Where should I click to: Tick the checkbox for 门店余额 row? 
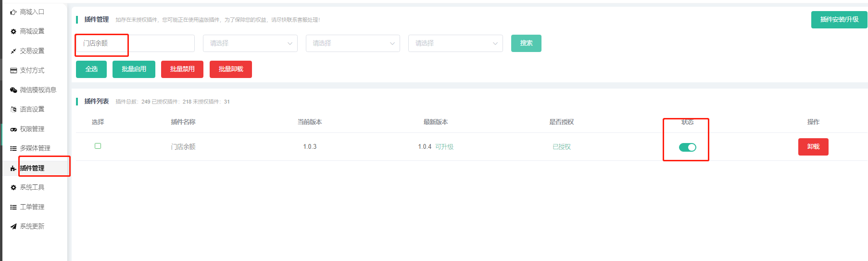click(98, 146)
